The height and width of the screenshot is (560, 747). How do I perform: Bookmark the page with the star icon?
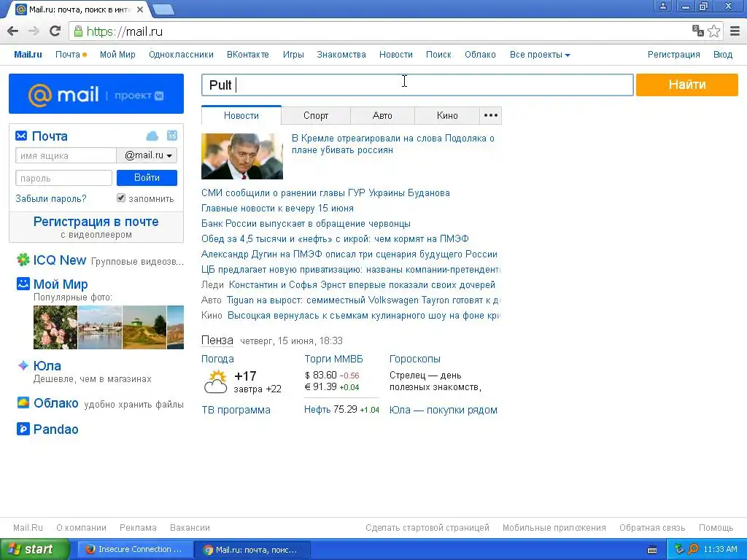pyautogui.click(x=713, y=31)
